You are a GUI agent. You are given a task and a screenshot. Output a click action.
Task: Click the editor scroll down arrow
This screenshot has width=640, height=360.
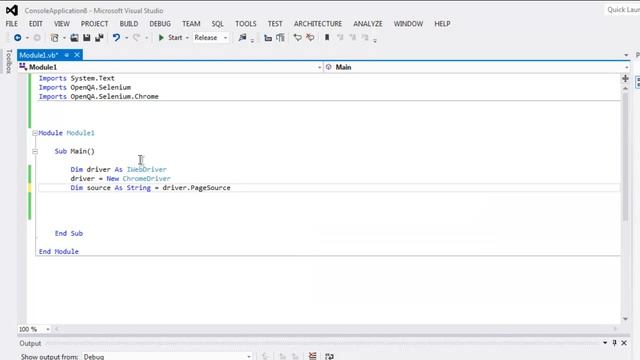click(x=625, y=319)
